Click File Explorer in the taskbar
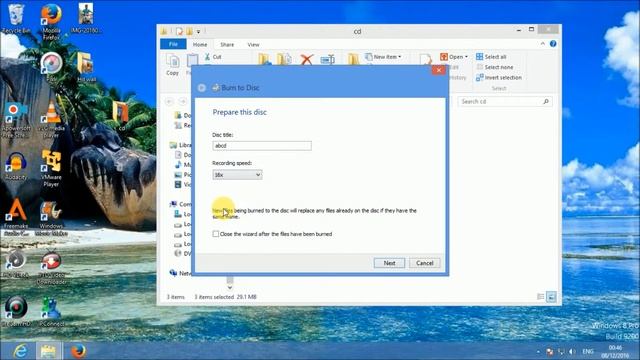 click(48, 351)
